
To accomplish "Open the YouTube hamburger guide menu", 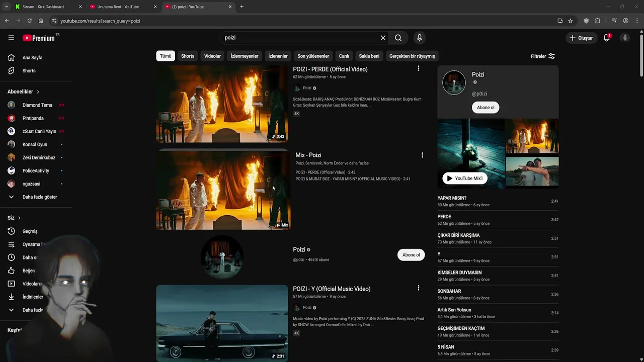I will (11, 38).
